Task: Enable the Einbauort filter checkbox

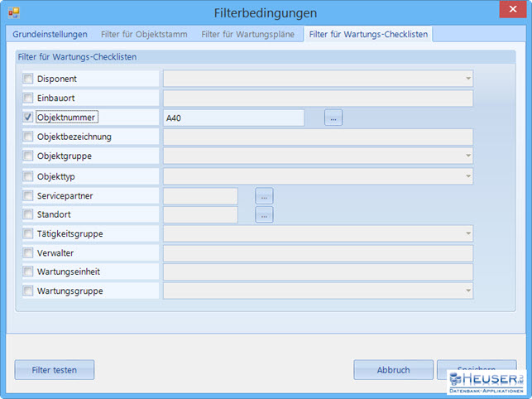Action: 28,99
